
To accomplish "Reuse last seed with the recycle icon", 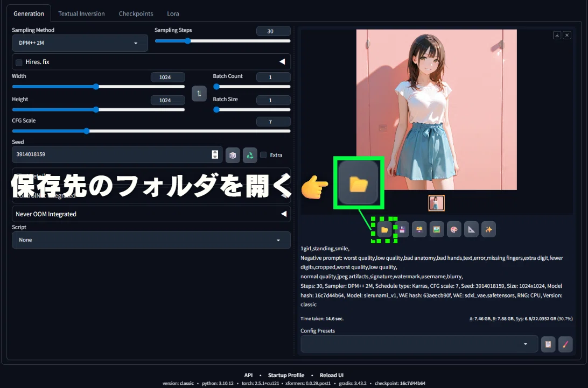I will click(x=250, y=155).
